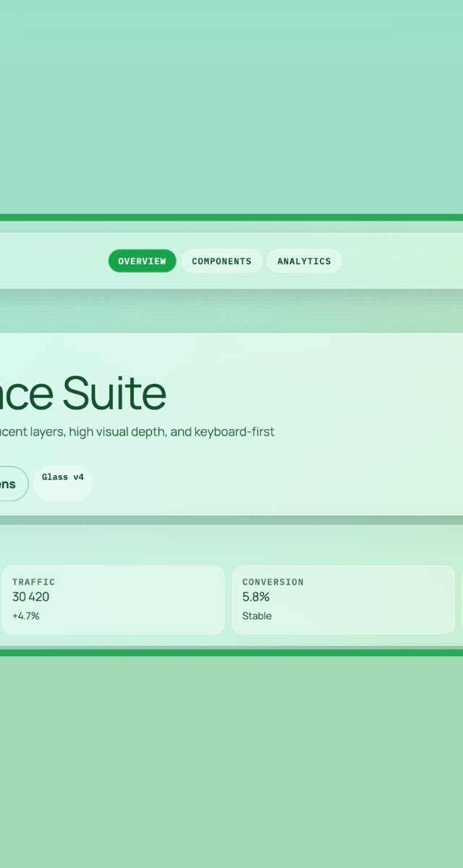The width and height of the screenshot is (463, 868).
Task: Open the Conversion stat card
Action: (x=343, y=600)
